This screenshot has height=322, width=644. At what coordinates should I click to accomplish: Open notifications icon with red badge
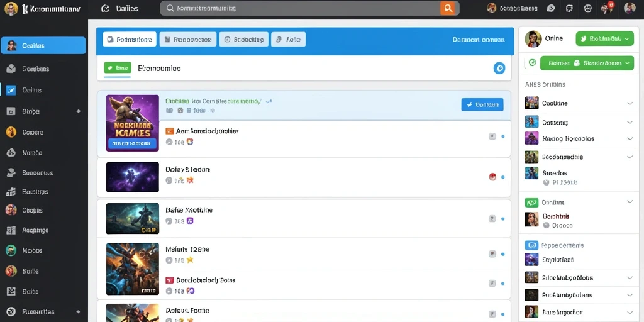(607, 8)
